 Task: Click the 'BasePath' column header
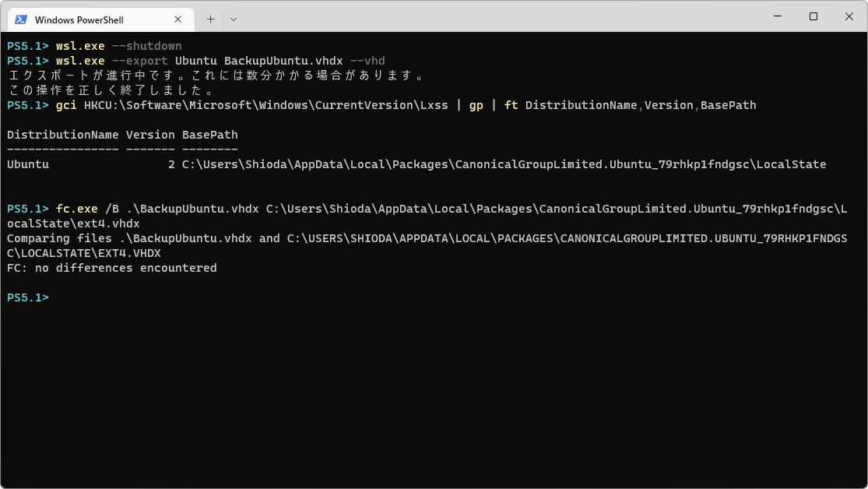[x=210, y=135]
